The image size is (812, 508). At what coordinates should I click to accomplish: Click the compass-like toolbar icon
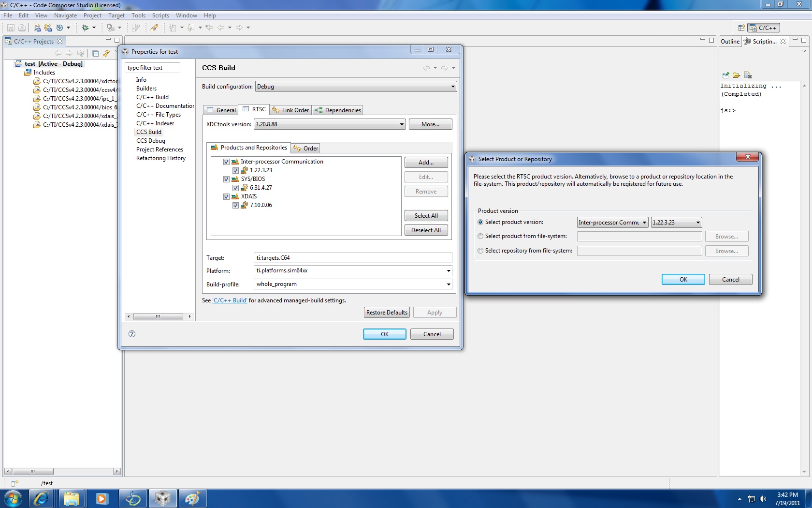pos(59,28)
